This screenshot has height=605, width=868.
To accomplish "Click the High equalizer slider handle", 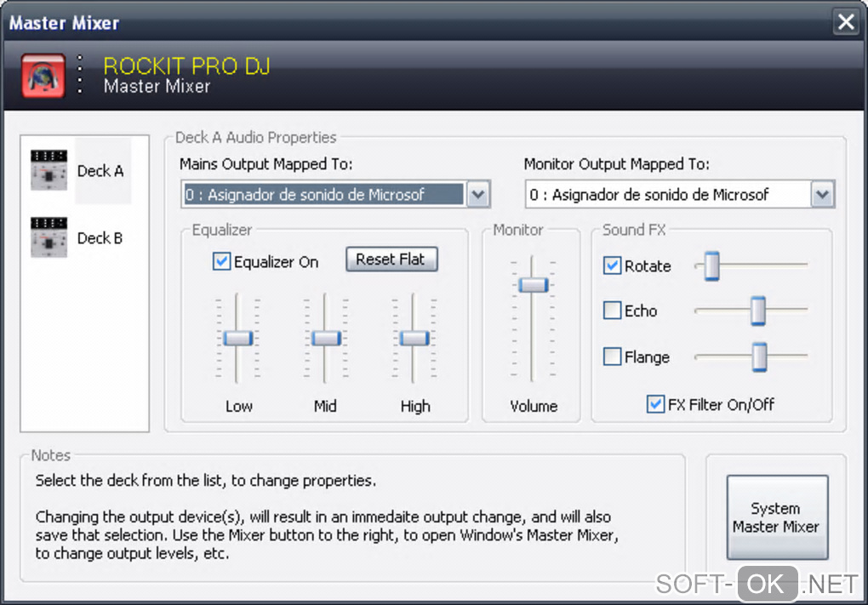I will [414, 338].
